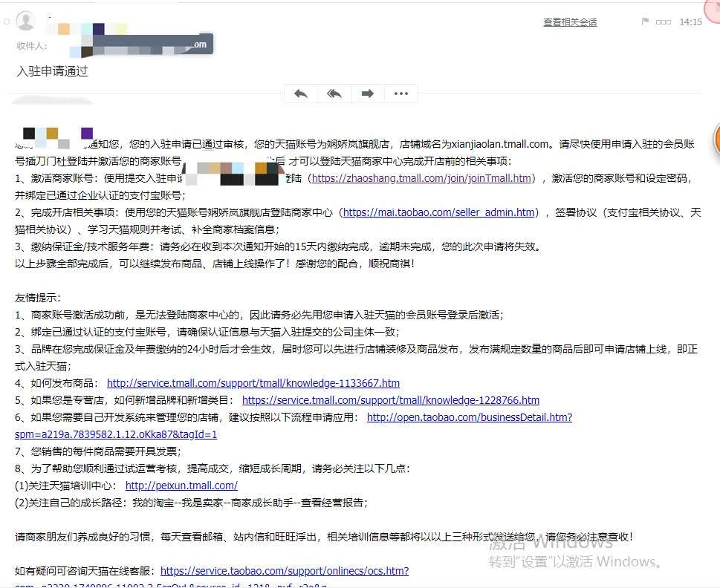Viewport: 720px width, 588px height.
Task: Click the Reply arrow icon
Action: [x=301, y=94]
